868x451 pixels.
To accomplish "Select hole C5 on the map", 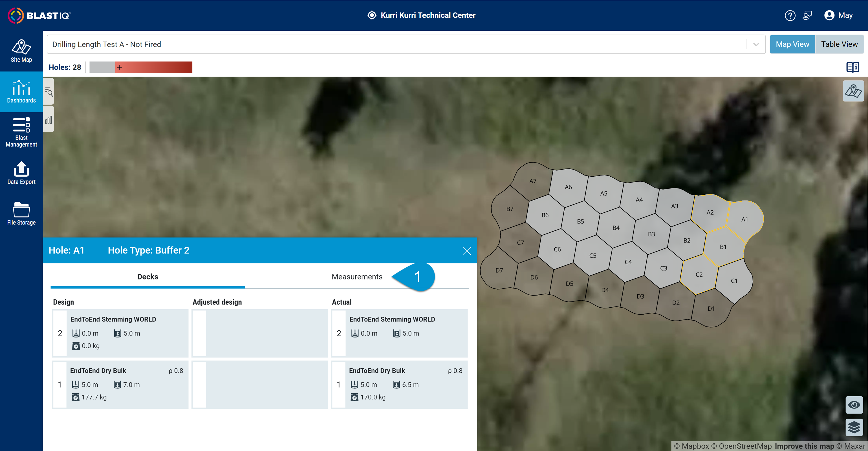I will 593,256.
